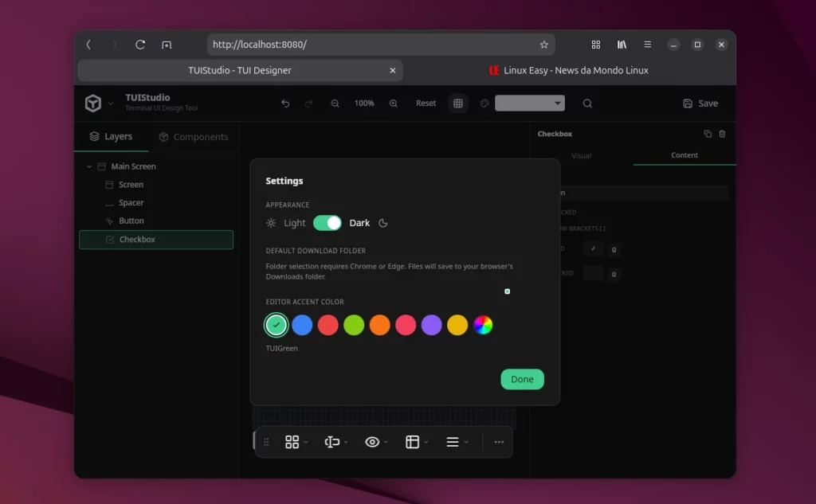Expand the TUIStudio logo dropdown chevron
Viewport: 816px width, 504px height.
tap(111, 104)
